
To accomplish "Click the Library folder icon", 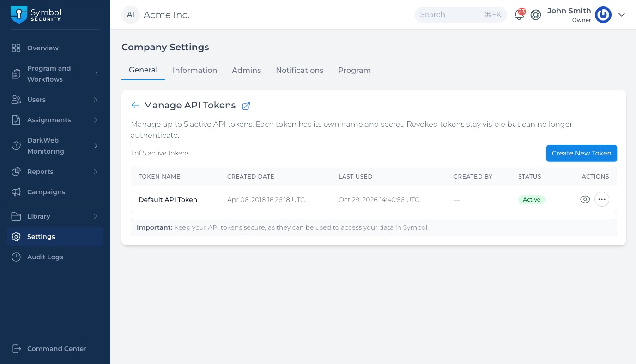I will [16, 216].
